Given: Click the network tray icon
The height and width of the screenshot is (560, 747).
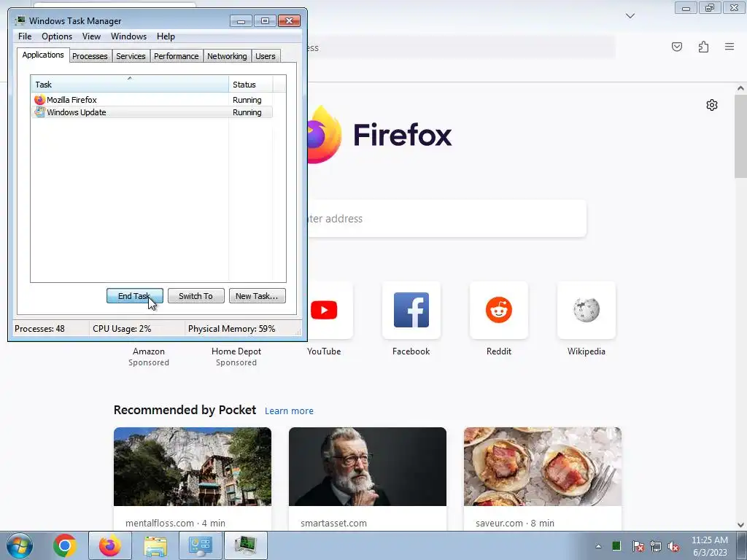Looking at the screenshot, I should [x=656, y=546].
